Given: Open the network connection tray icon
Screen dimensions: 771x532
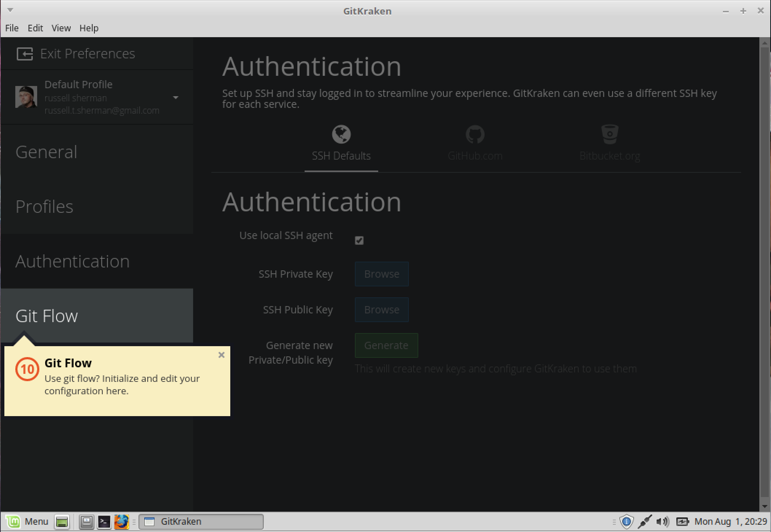Looking at the screenshot, I should (645, 522).
